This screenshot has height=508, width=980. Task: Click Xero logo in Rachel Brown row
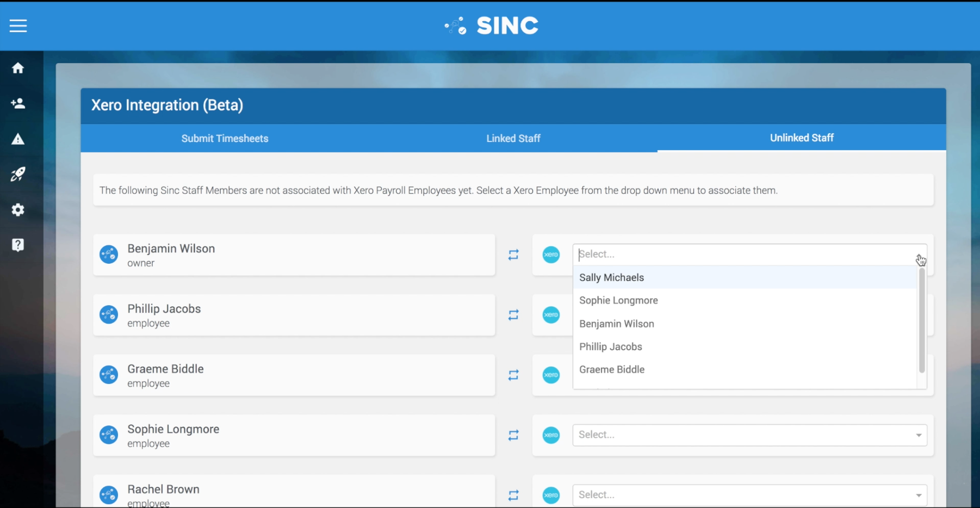tap(551, 495)
